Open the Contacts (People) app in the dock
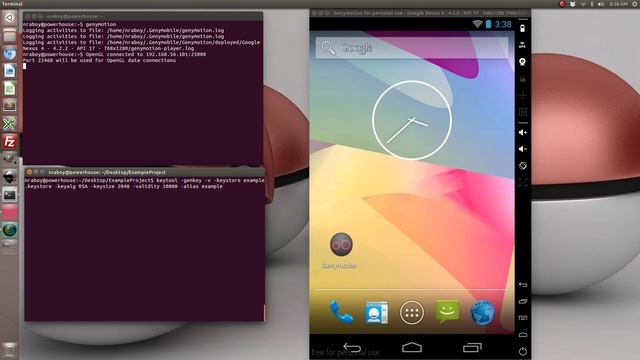 tap(376, 313)
